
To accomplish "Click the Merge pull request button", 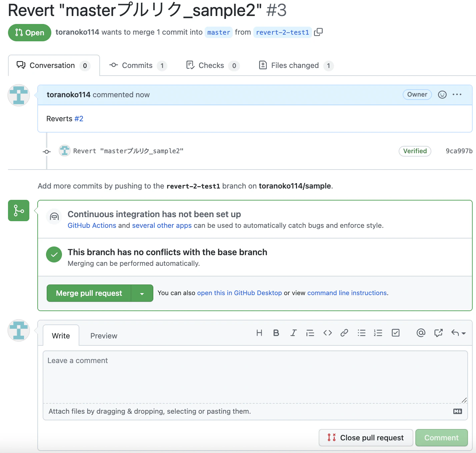I will tap(89, 293).
